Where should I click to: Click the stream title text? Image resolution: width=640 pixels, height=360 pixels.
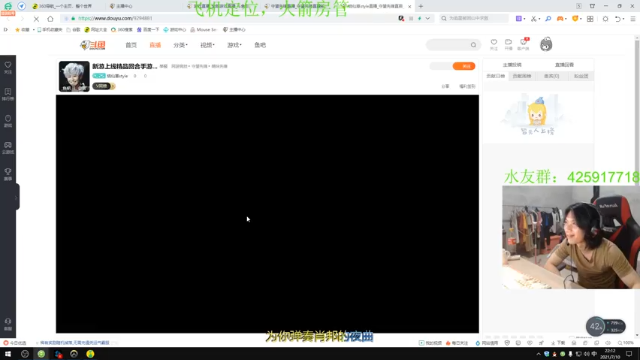(x=124, y=66)
